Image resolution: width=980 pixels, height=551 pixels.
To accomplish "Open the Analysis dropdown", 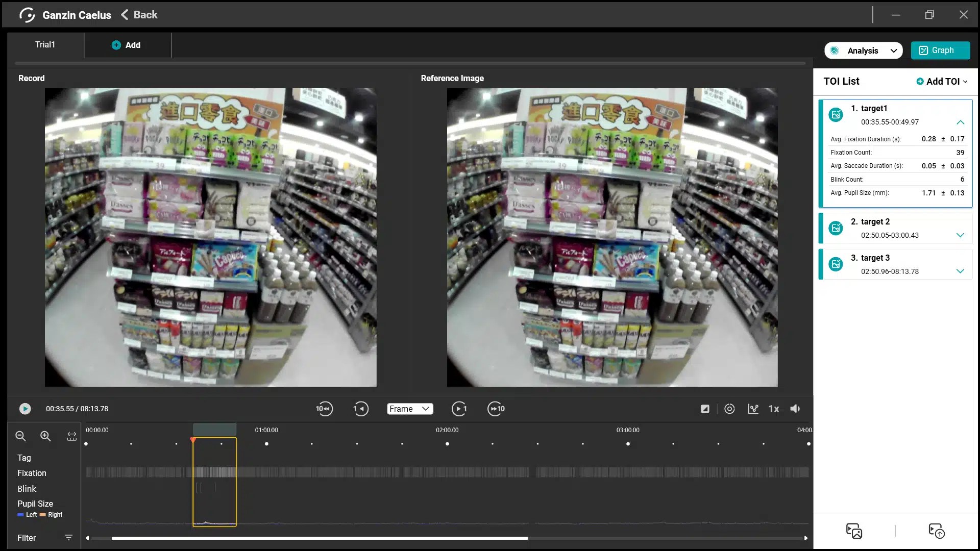I will (863, 51).
